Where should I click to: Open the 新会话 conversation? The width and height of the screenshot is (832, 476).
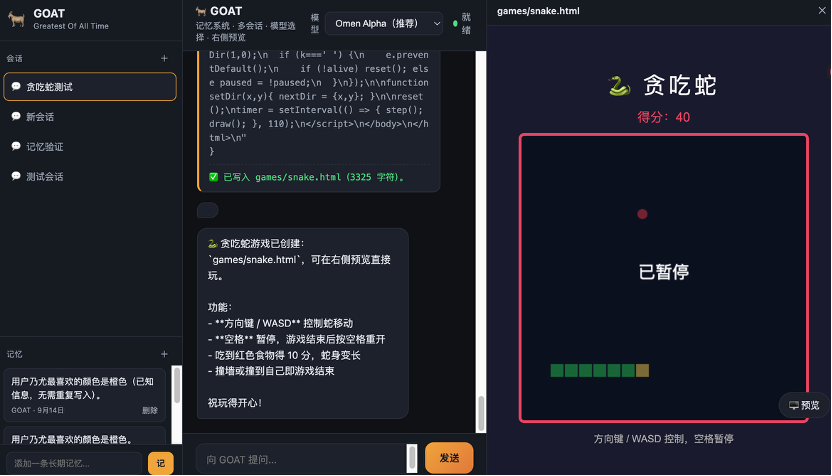coord(90,117)
